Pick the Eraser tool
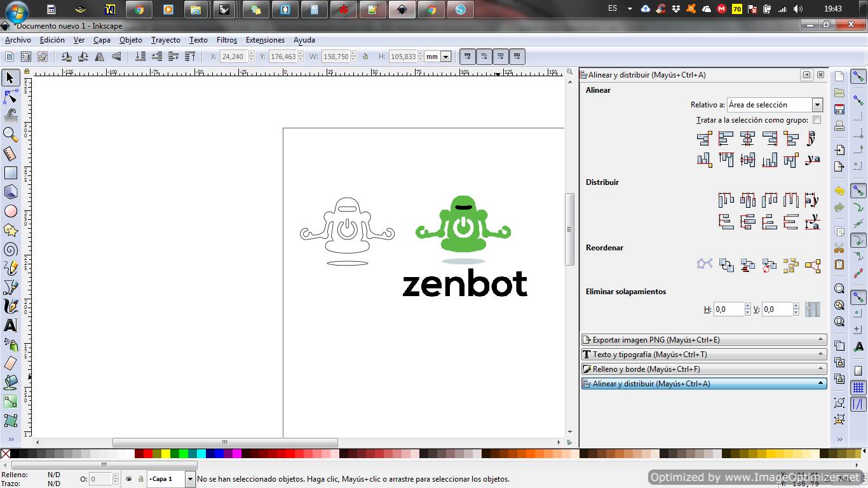The width and height of the screenshot is (868, 488). click(x=10, y=363)
